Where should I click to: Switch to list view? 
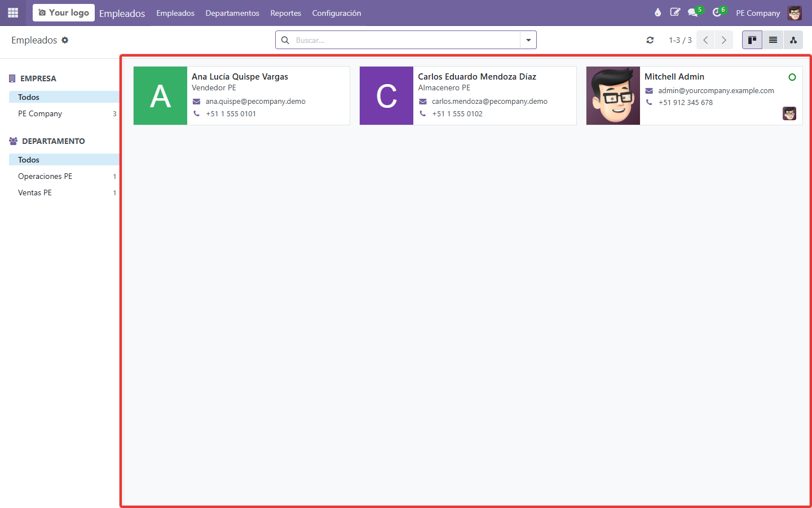click(773, 40)
